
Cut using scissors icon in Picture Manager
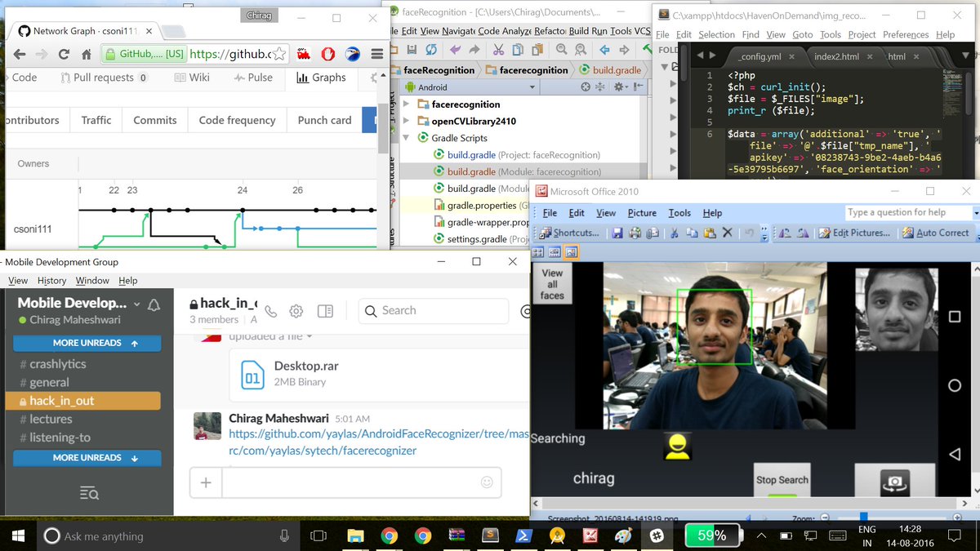[x=675, y=233]
